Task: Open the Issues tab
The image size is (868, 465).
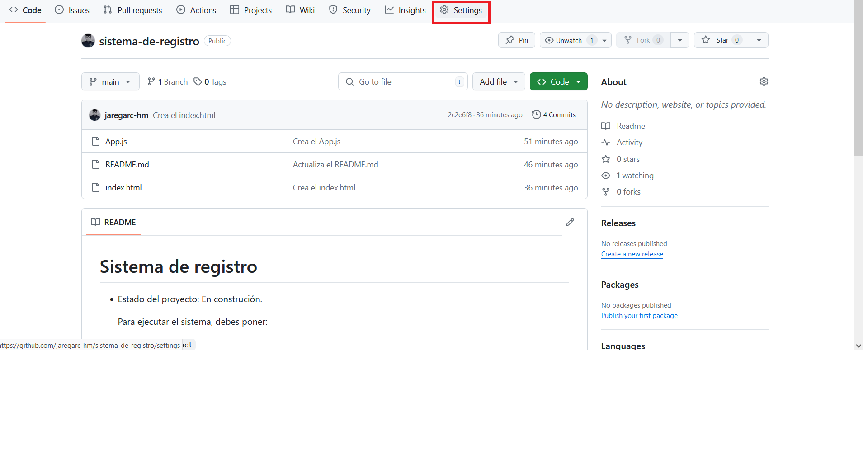Action: click(x=72, y=10)
